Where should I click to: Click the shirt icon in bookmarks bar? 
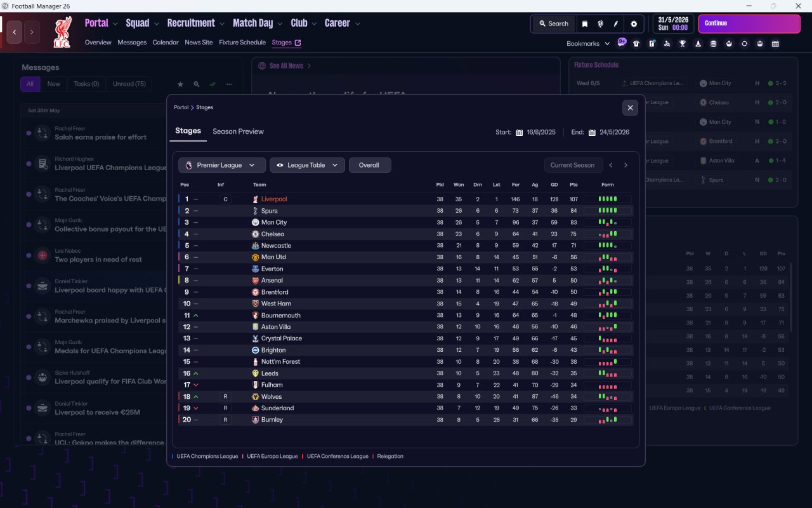tap(636, 44)
